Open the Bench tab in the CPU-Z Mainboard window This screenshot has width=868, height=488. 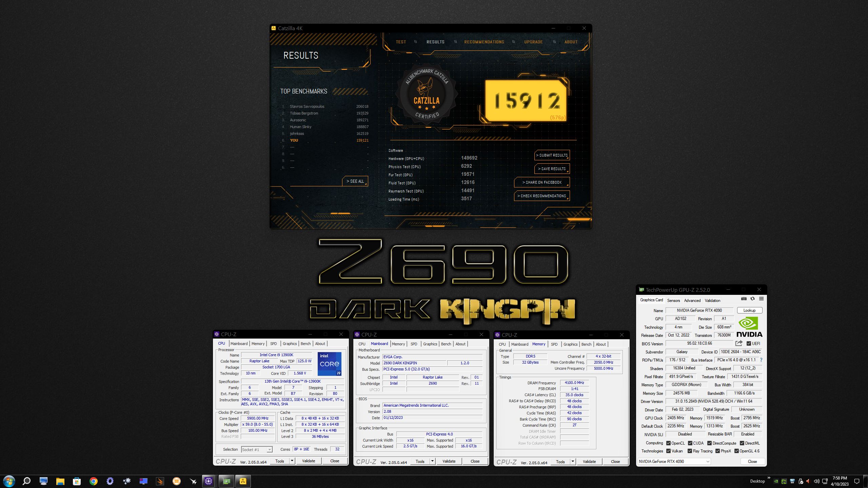click(446, 344)
